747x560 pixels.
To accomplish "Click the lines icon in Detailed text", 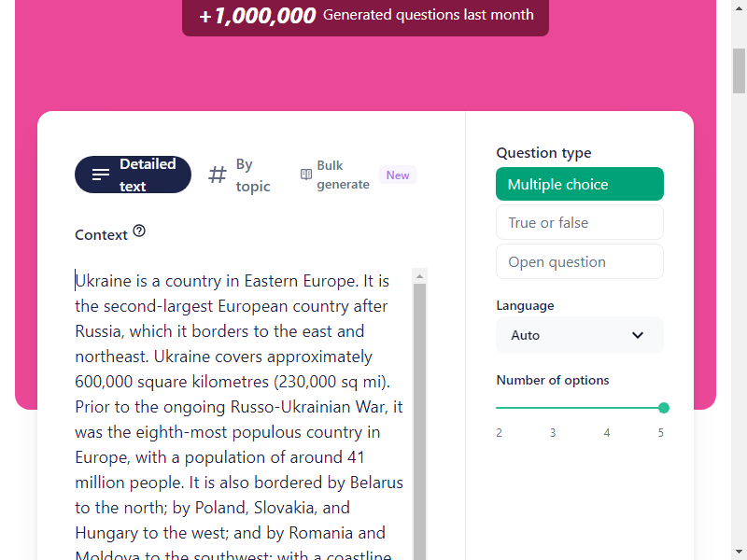I will click(101, 175).
